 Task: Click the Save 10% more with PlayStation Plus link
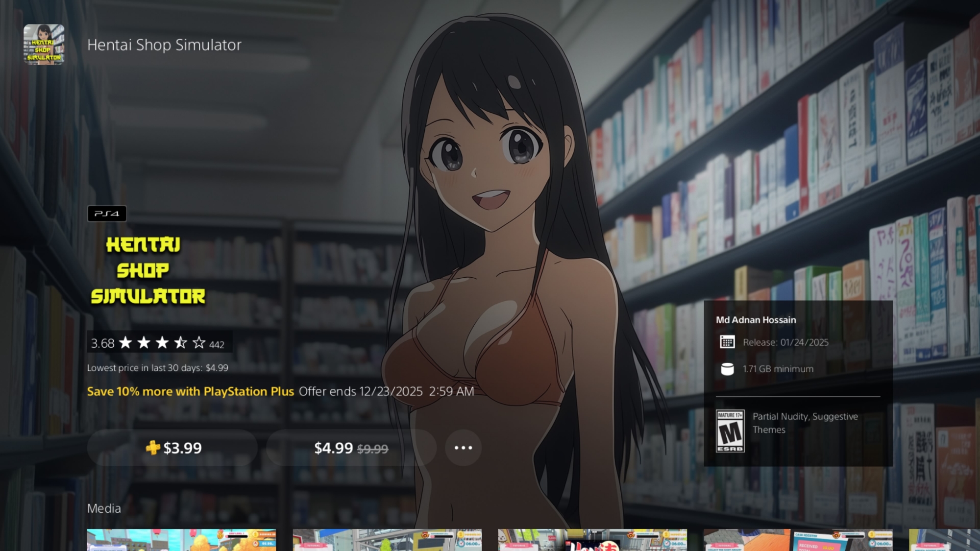(190, 391)
